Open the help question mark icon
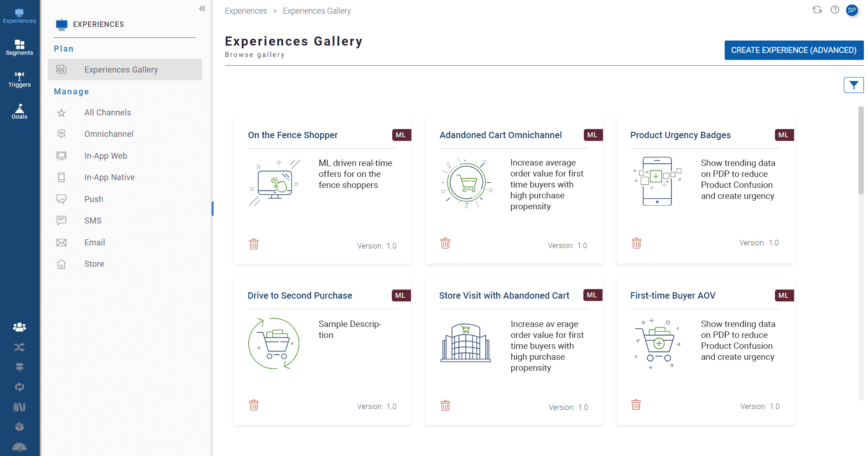The image size is (868, 456). [x=835, y=10]
